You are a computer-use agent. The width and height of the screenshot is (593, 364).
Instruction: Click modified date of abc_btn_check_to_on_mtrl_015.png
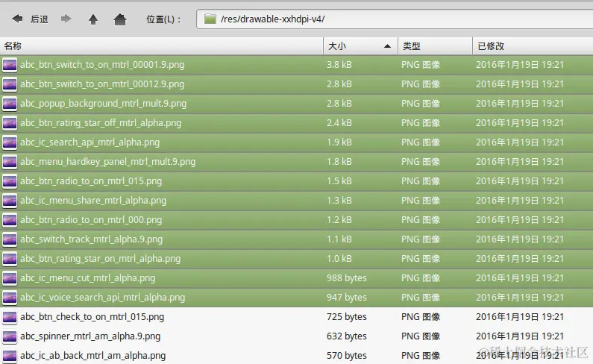tap(520, 317)
